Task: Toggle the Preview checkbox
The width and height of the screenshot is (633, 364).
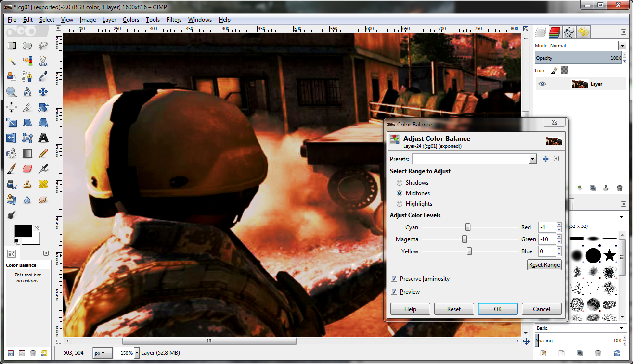Action: [x=394, y=292]
